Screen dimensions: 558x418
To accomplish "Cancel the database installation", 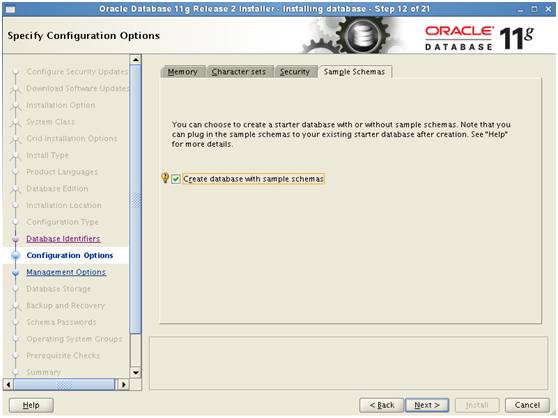I will click(527, 405).
